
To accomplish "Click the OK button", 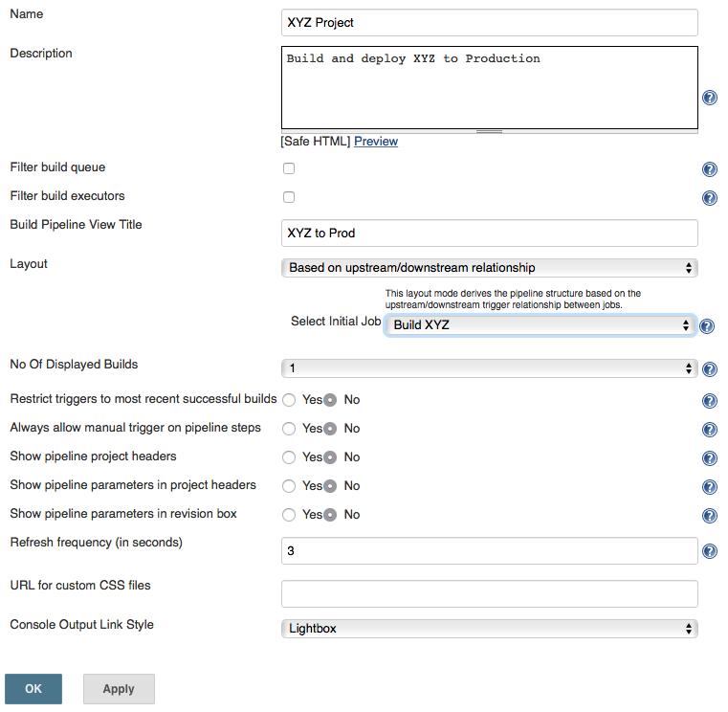I will 33,689.
